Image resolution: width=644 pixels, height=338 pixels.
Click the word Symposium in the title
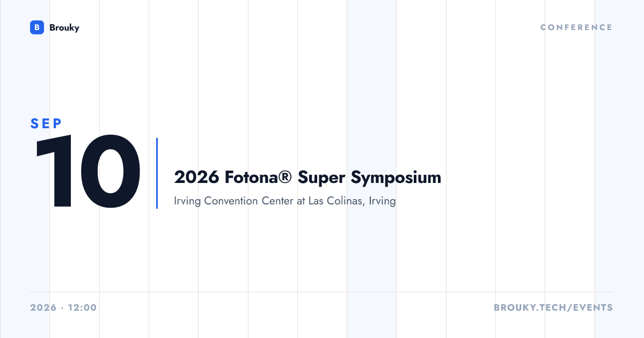click(396, 178)
